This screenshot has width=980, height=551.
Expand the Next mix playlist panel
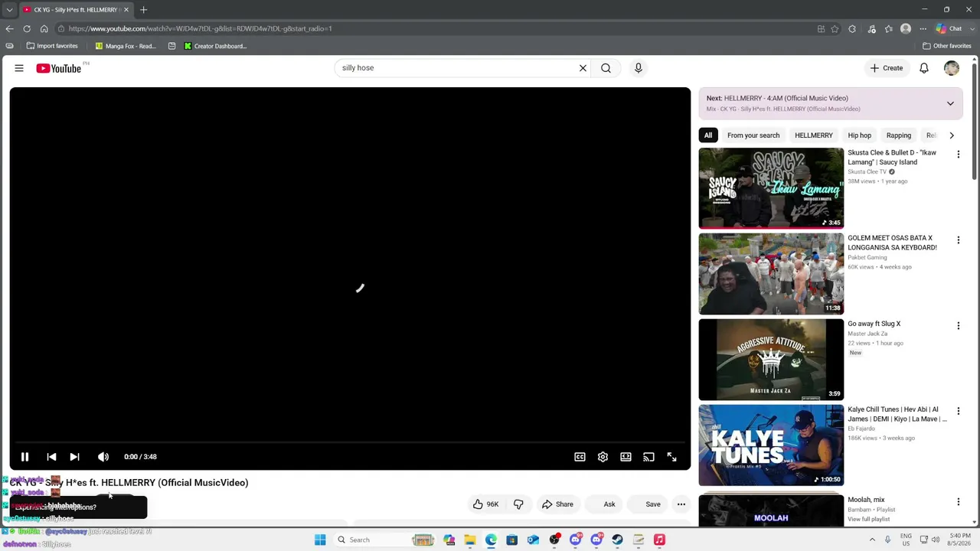[x=950, y=103]
